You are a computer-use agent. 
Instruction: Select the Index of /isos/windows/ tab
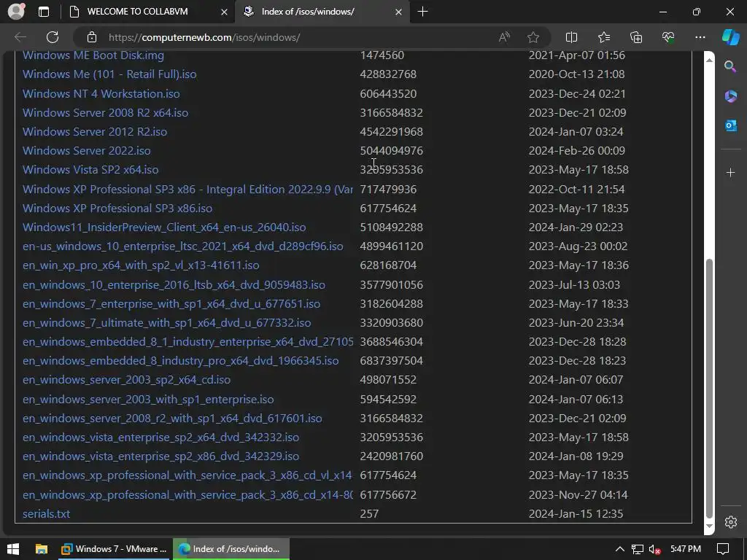tap(322, 12)
